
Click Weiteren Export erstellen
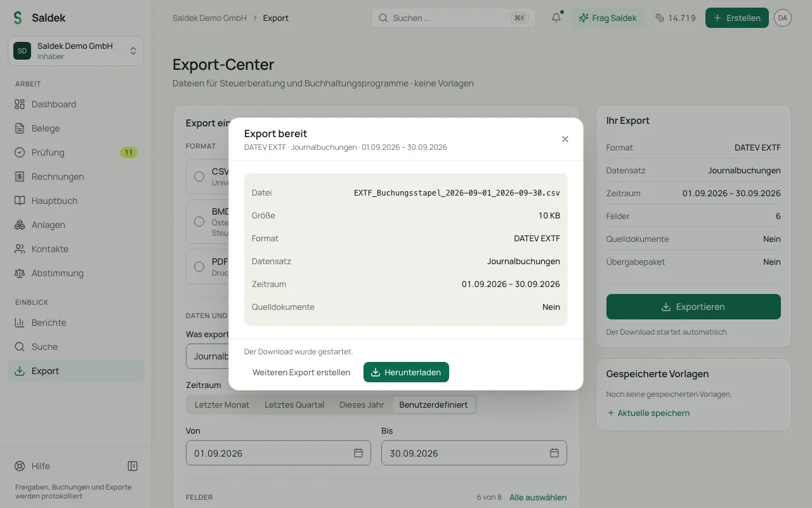click(x=301, y=372)
